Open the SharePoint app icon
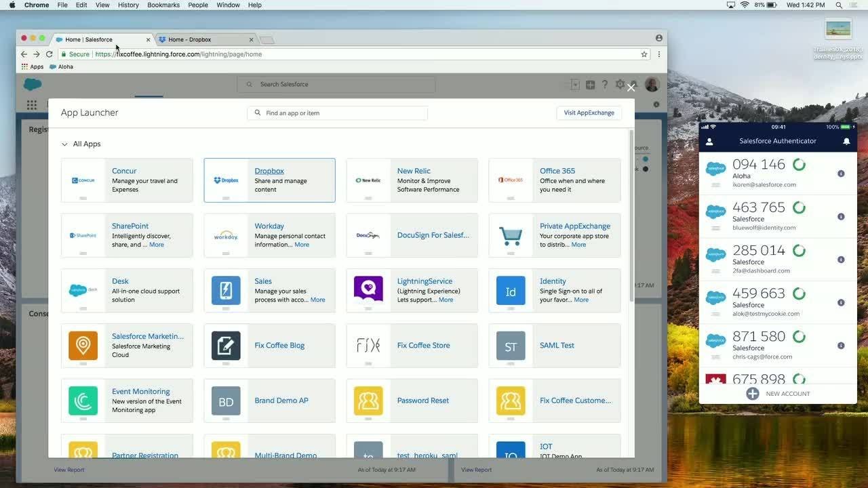Viewport: 868px width, 488px height. [x=83, y=235]
